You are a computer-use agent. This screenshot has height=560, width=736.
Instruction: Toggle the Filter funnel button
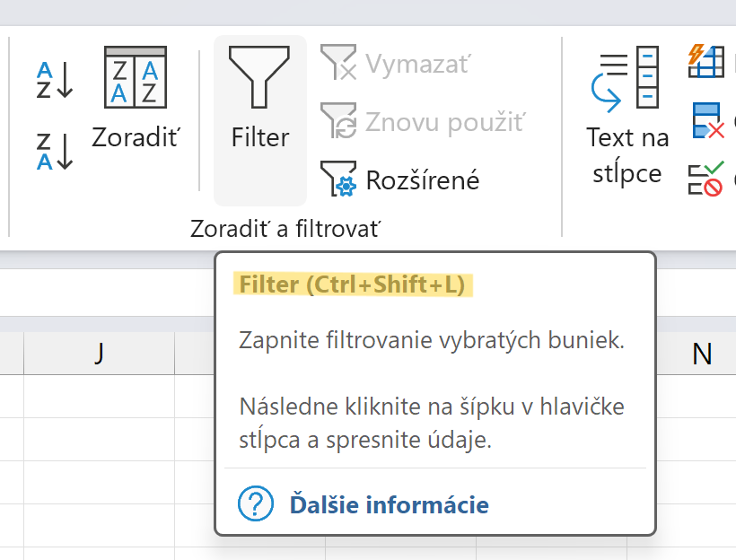(x=260, y=120)
